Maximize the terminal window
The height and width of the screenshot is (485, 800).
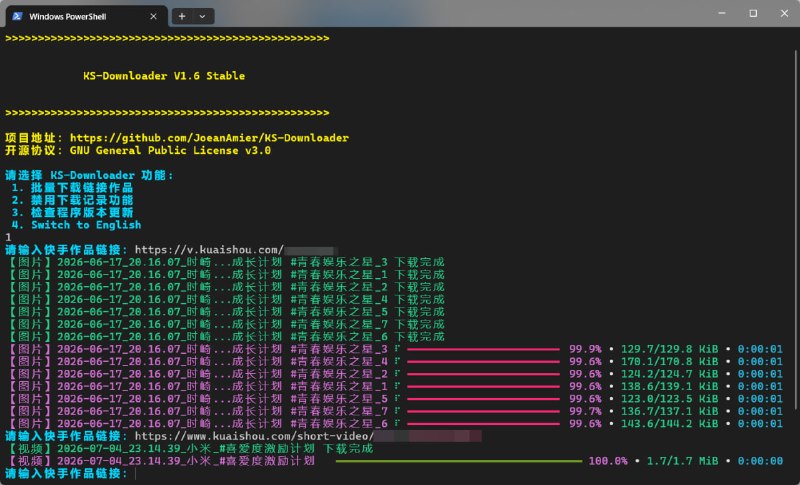tap(753, 13)
